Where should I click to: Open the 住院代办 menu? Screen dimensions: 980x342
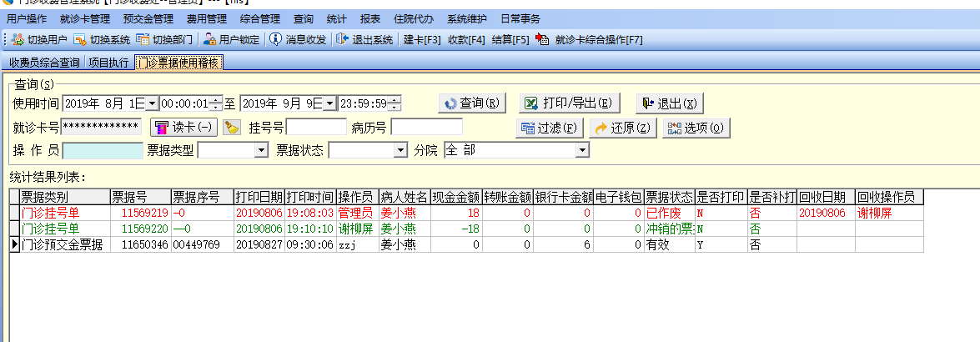pyautogui.click(x=414, y=19)
